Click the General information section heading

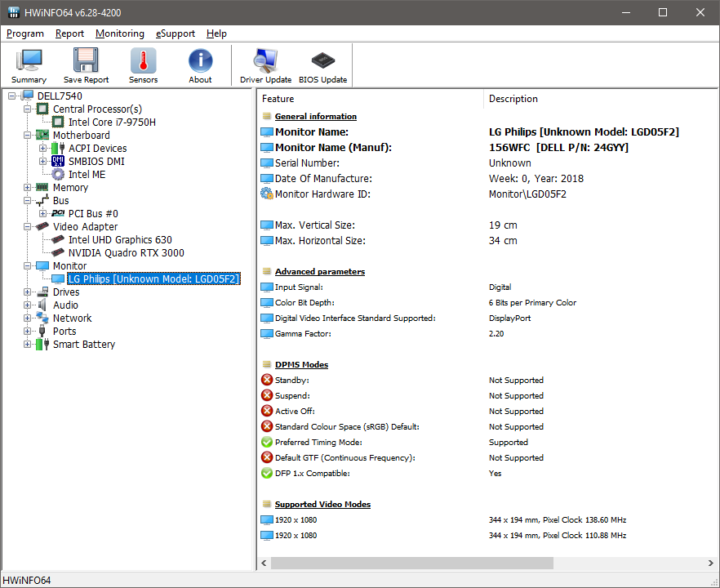click(316, 116)
